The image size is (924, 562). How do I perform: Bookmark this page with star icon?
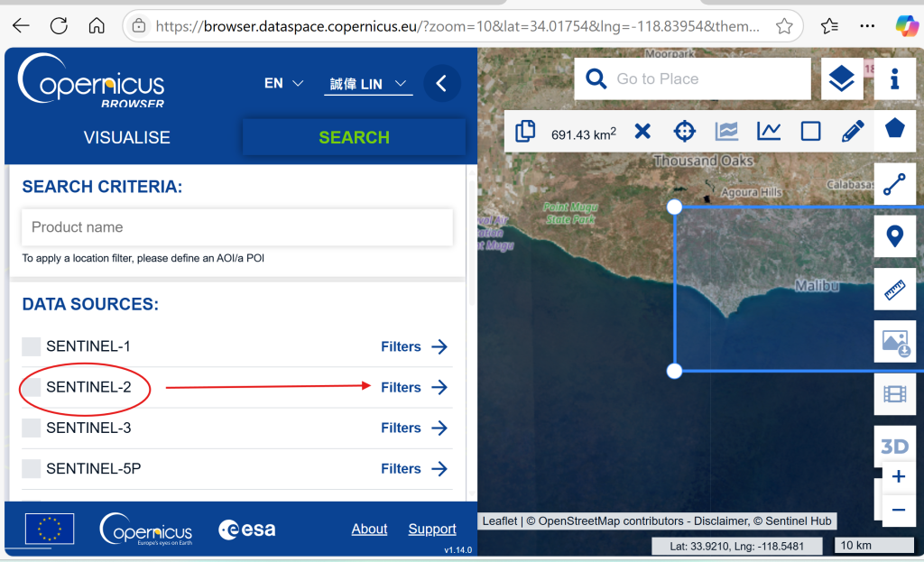(784, 26)
